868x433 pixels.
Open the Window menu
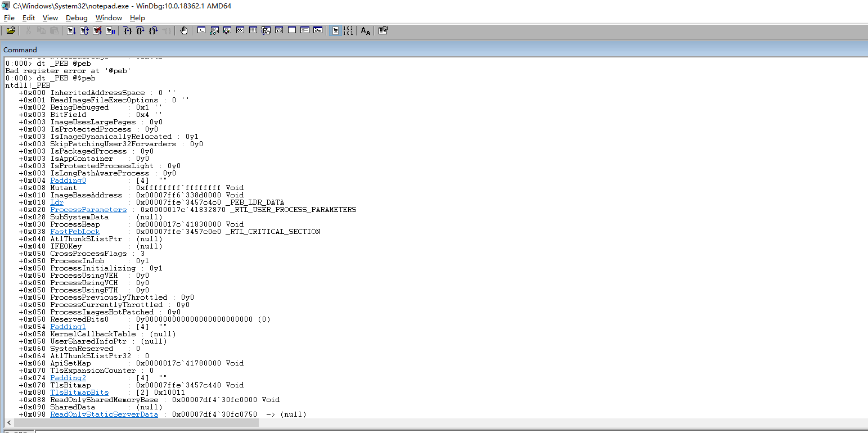109,18
